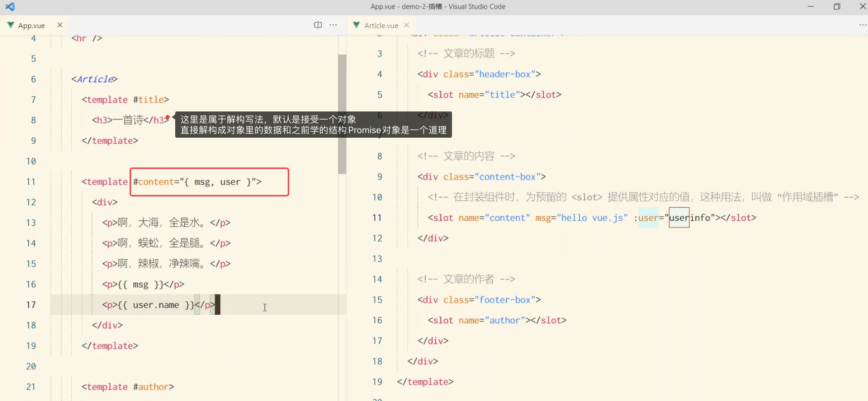
Task: Place cursor on the {{ user.name }} expression
Action: [156, 305]
